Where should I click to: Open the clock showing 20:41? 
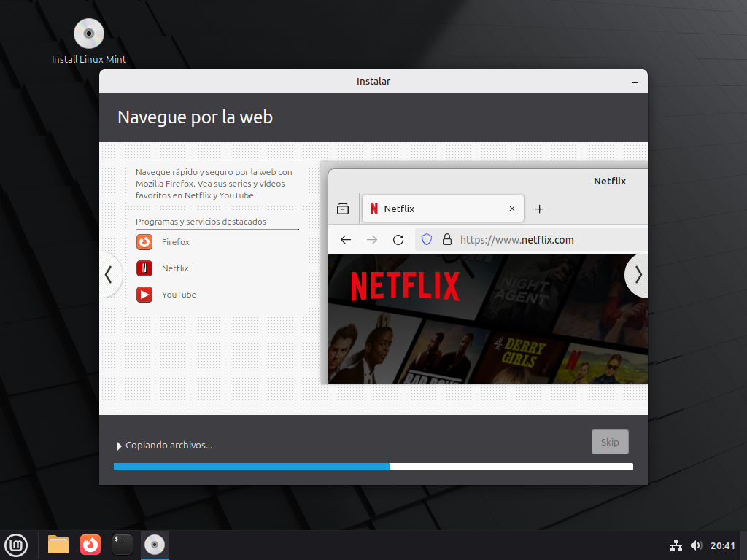click(x=722, y=545)
